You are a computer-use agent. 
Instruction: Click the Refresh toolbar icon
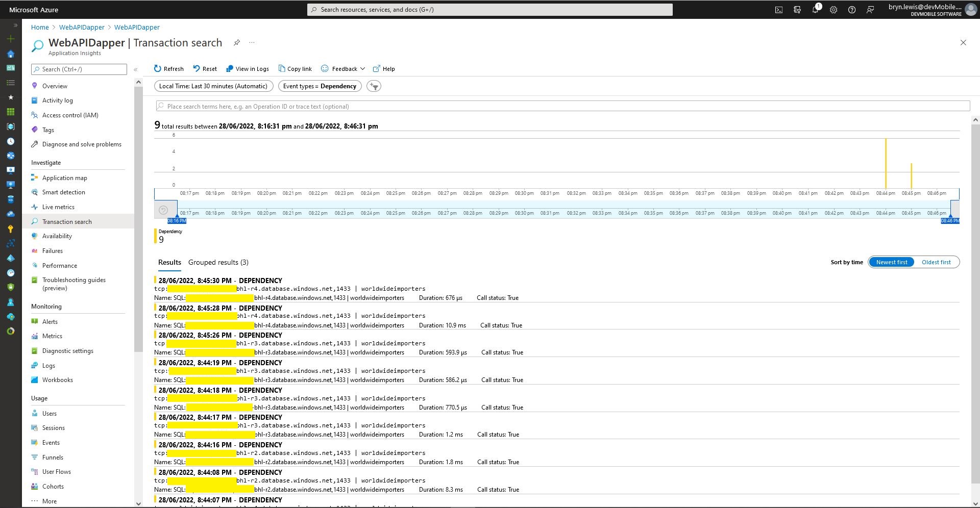coord(158,69)
